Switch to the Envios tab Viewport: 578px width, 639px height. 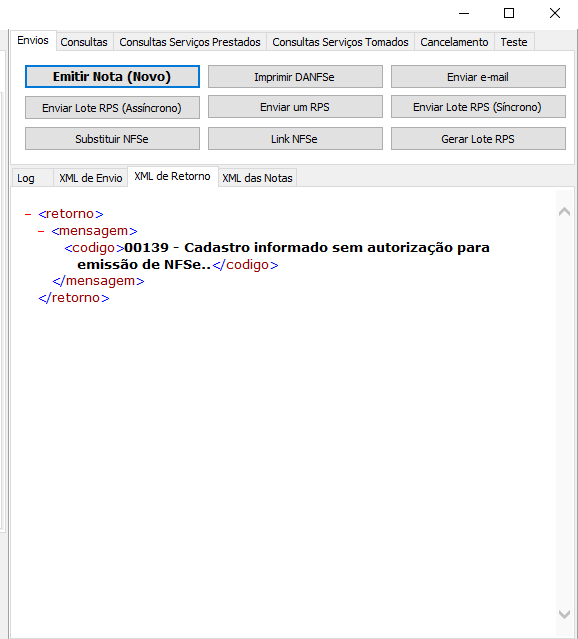click(x=33, y=40)
